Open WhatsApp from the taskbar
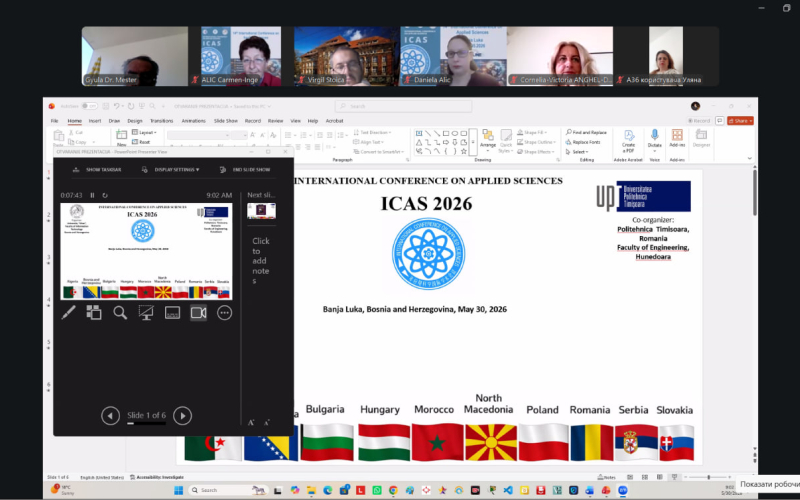This screenshot has height=500, width=800. point(377,490)
